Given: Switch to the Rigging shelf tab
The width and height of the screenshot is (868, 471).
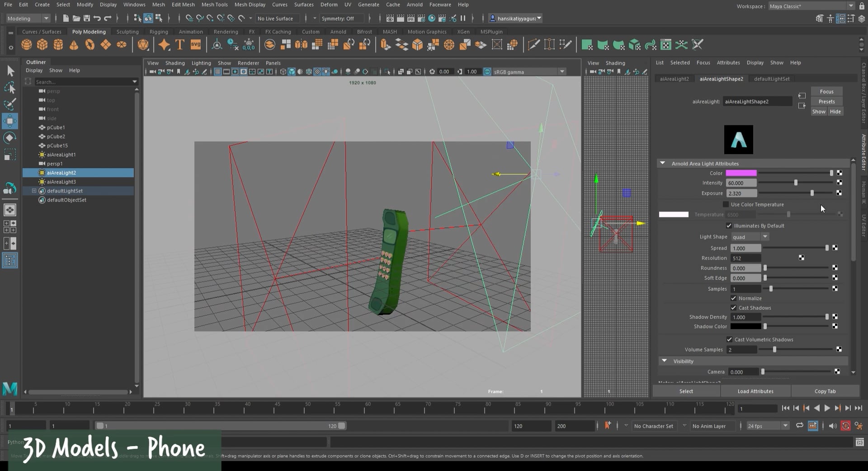Looking at the screenshot, I should [159, 32].
